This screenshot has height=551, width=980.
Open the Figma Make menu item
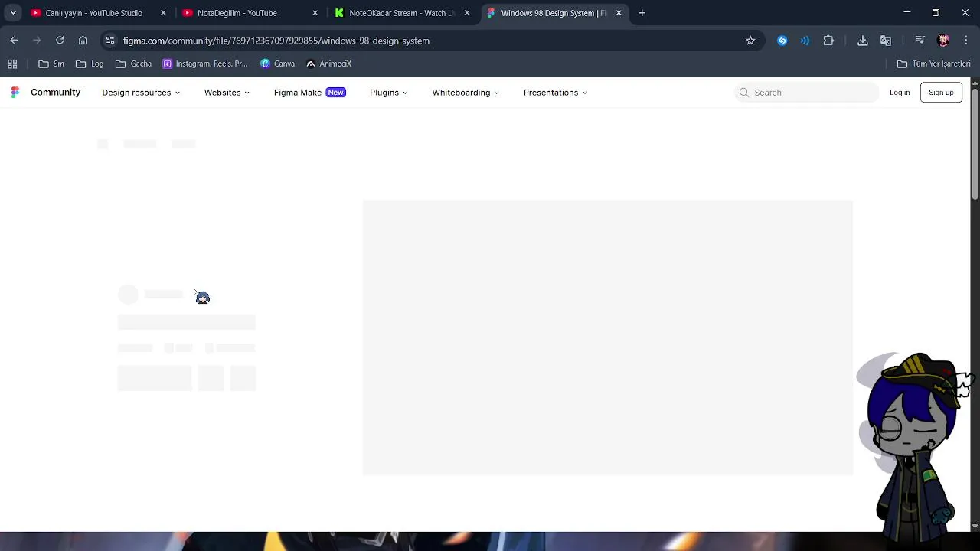310,93
